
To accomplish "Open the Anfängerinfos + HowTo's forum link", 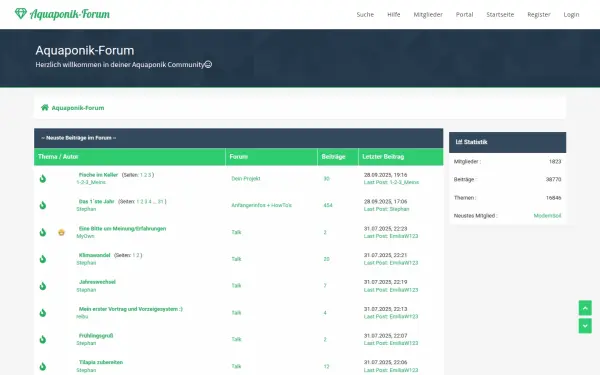I will 261,205.
